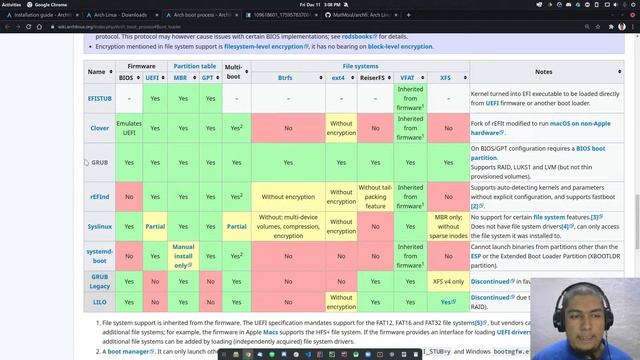
Task: Close the Arch Linux Downloads tab
Action: point(157,15)
